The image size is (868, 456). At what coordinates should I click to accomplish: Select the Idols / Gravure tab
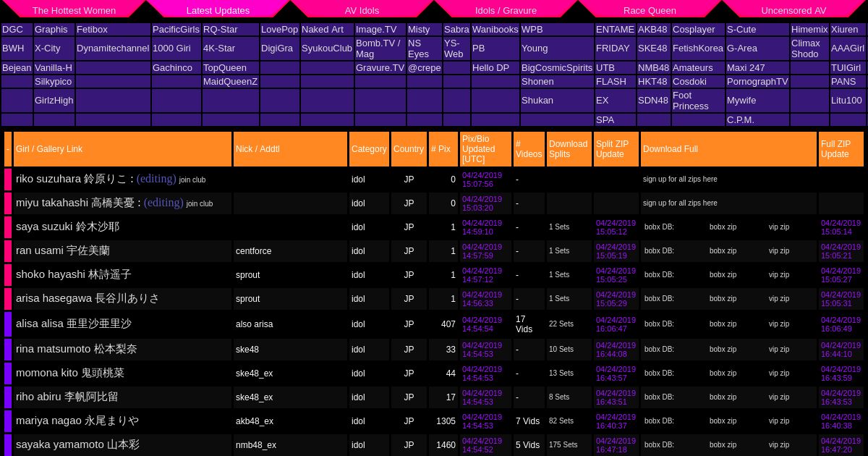pyautogui.click(x=506, y=10)
